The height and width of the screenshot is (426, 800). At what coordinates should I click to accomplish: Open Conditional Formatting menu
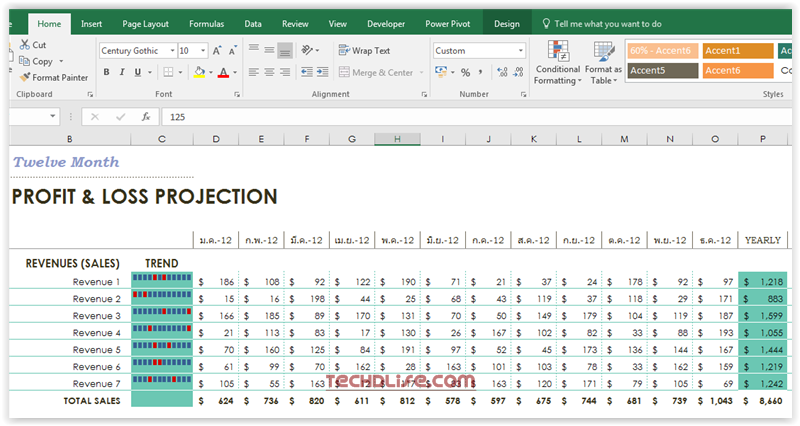(558, 63)
